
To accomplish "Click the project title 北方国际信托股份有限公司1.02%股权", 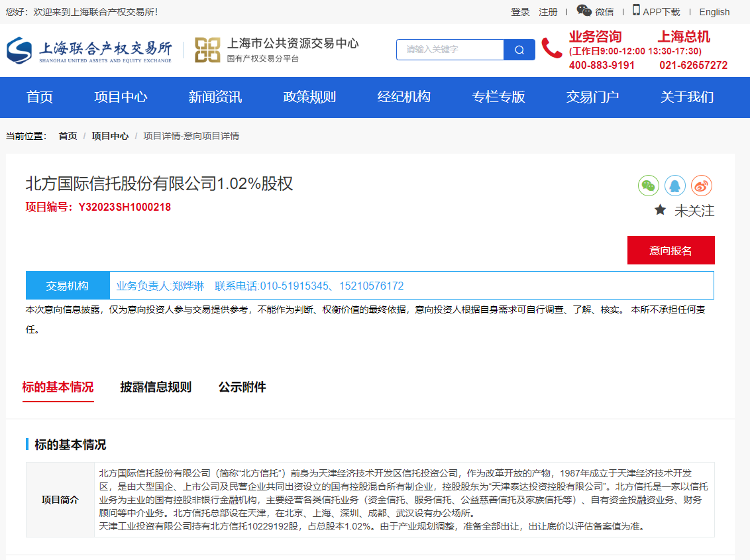I will coord(159,184).
